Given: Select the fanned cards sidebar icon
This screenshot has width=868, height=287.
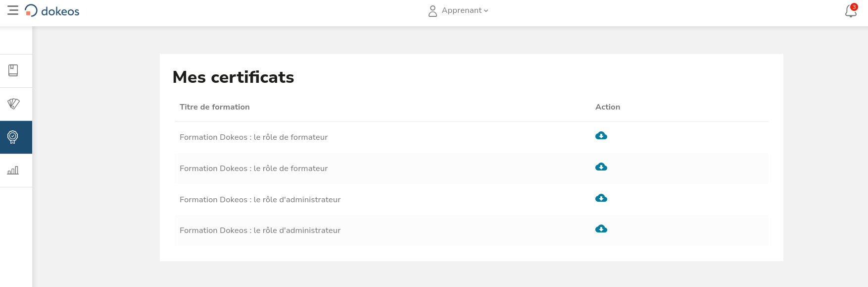Looking at the screenshot, I should click(13, 104).
